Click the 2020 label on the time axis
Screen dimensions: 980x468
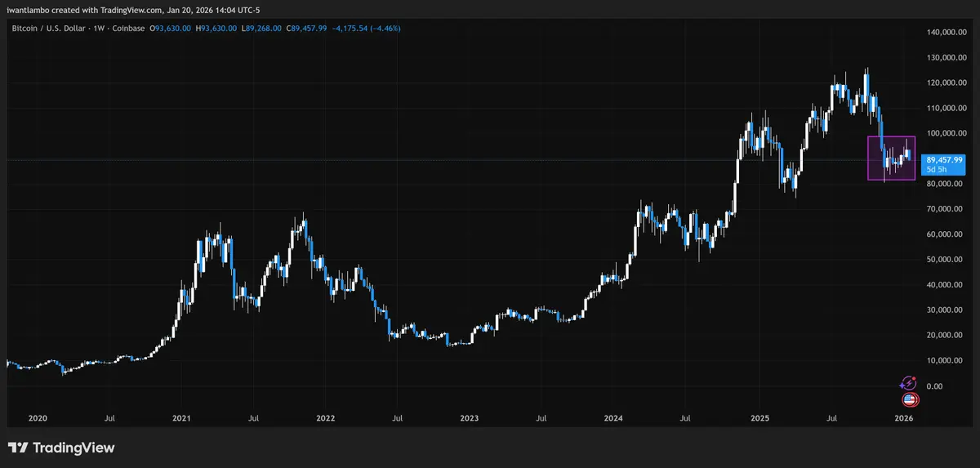38,418
